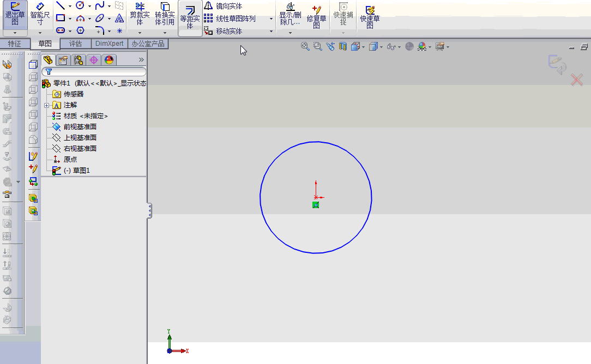Select 上视基准面 top plane
Image resolution: width=591 pixels, height=364 pixels.
coord(75,138)
